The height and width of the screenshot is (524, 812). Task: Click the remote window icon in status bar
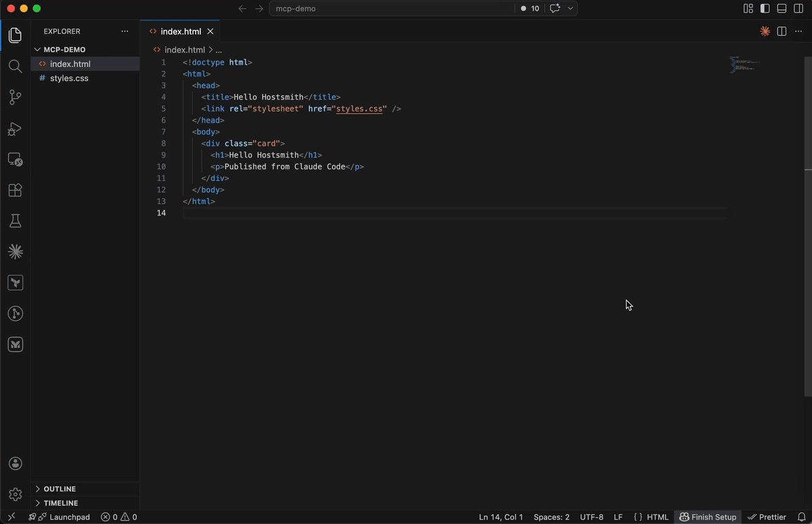pos(12,517)
